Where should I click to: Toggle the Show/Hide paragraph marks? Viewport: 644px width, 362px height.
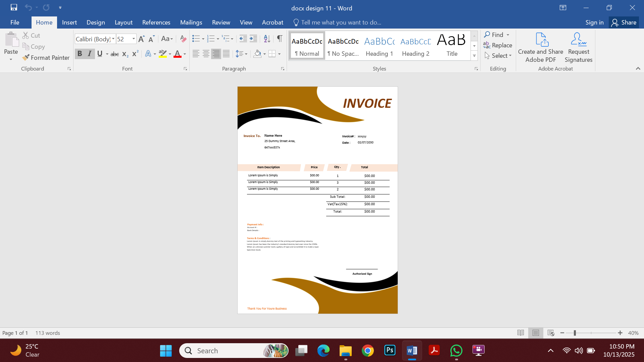[280, 39]
